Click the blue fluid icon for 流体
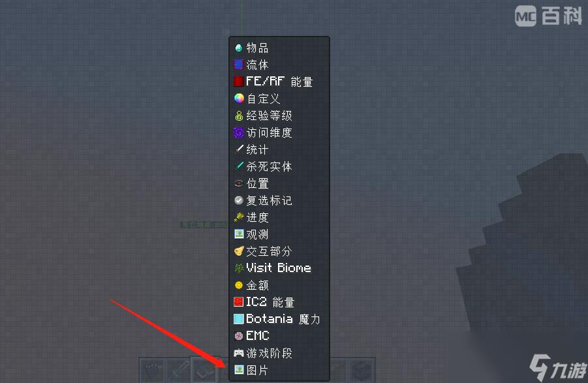Image resolution: width=588 pixels, height=383 pixels. [238, 65]
